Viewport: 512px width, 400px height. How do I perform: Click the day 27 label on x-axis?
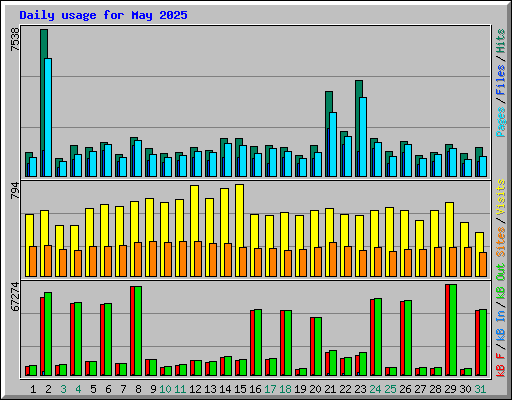coord(420,389)
